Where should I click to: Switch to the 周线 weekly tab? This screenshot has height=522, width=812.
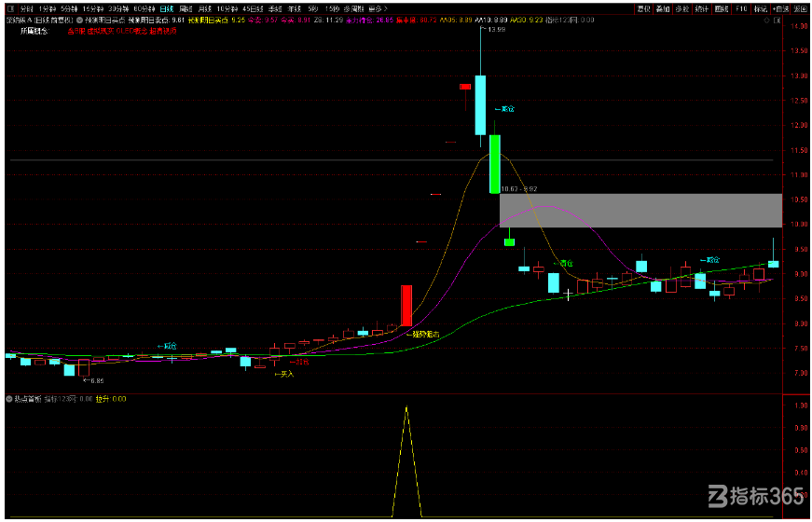click(186, 8)
